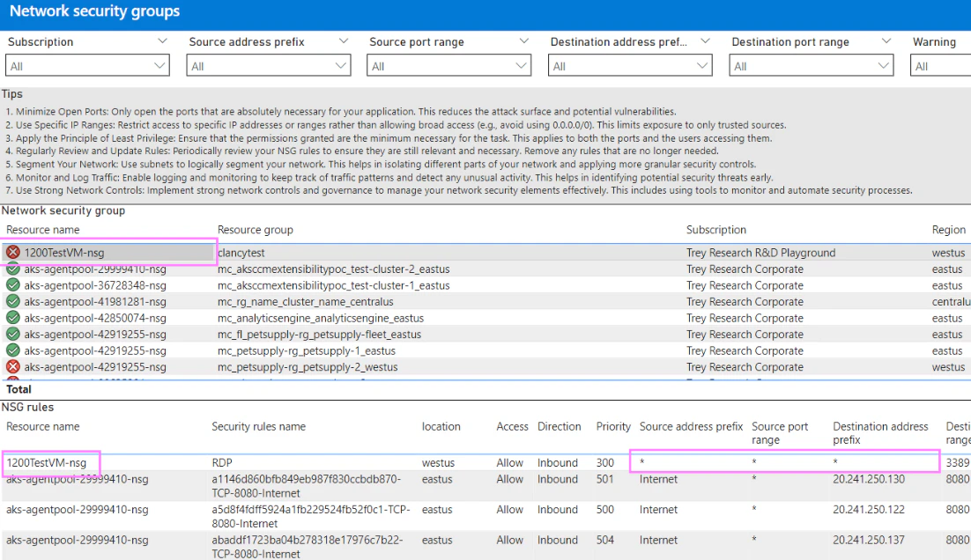The width and height of the screenshot is (971, 560).
Task: Click mc_analyticsengine_analyticsengine_eastus cell
Action: [x=320, y=318]
